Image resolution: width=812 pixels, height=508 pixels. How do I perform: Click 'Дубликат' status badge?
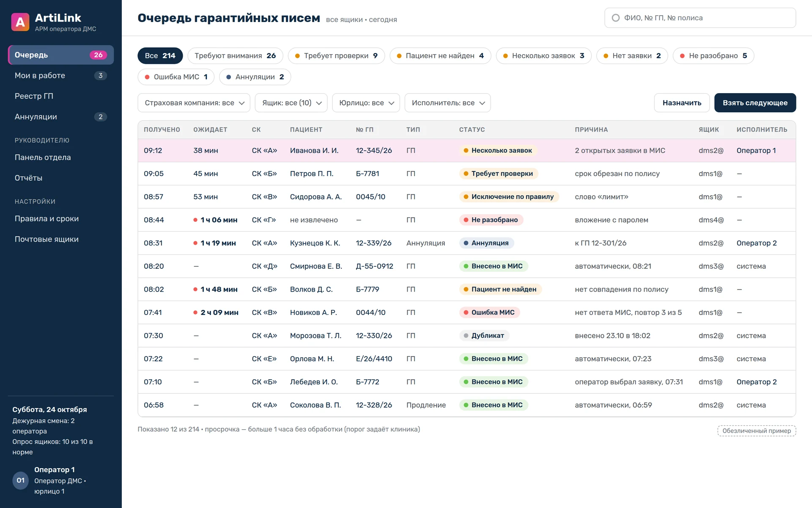tap(484, 336)
